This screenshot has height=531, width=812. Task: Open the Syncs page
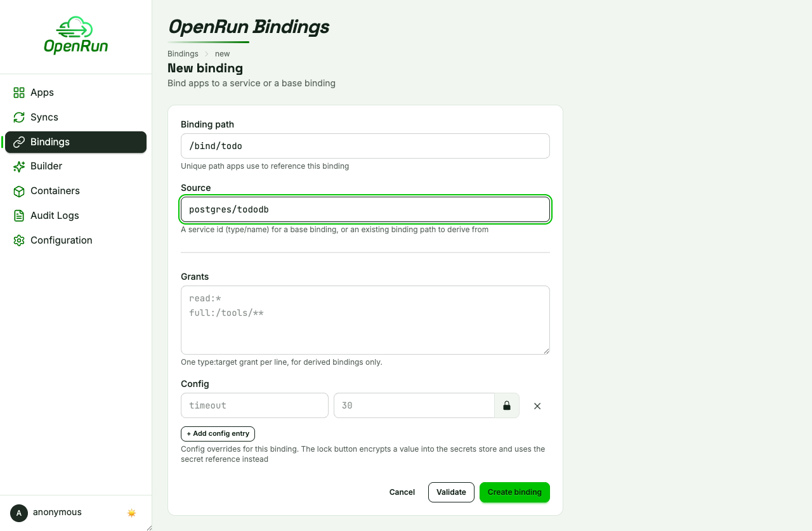[x=75, y=117]
